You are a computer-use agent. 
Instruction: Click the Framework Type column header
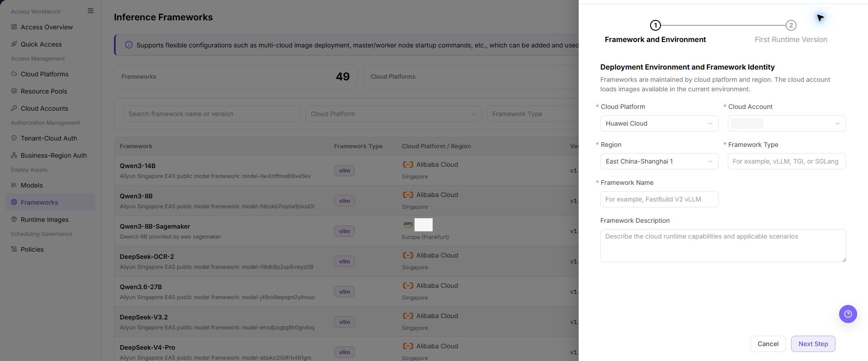tap(358, 146)
